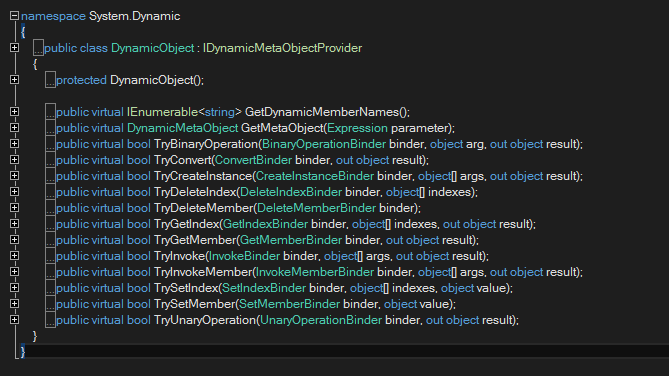Image resolution: width=669 pixels, height=376 pixels.
Task: Click the GetIndexBinder type name
Action: (x=265, y=224)
